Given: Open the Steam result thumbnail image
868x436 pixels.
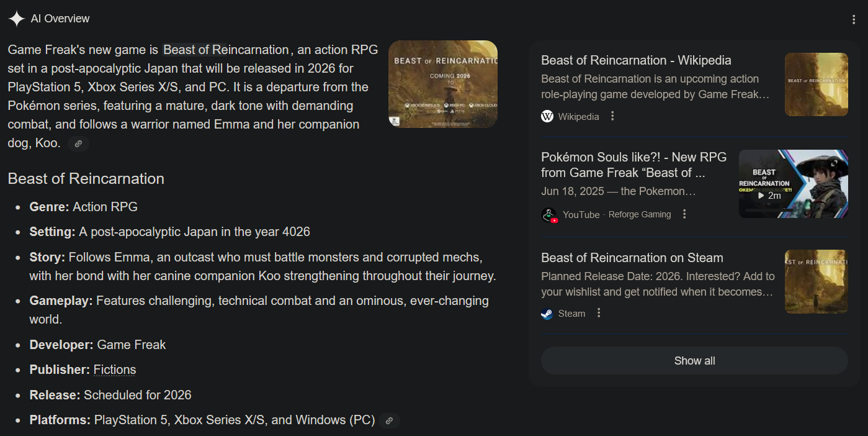Looking at the screenshot, I should click(x=817, y=281).
